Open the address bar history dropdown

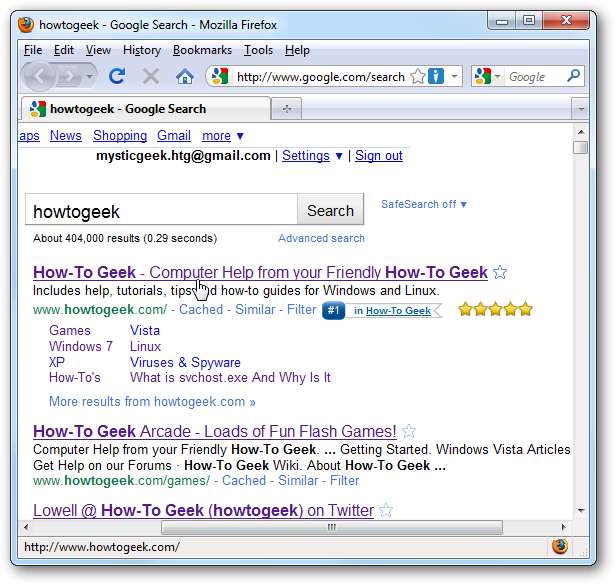point(454,76)
